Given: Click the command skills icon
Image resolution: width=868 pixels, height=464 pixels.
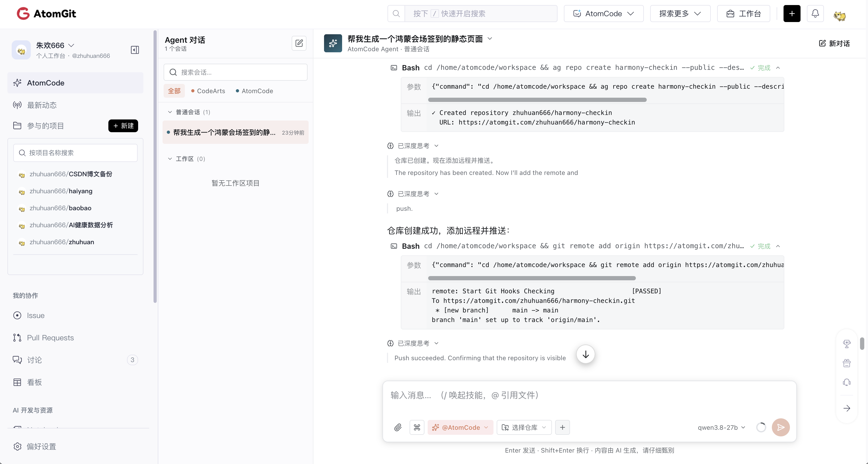Looking at the screenshot, I should tap(417, 427).
